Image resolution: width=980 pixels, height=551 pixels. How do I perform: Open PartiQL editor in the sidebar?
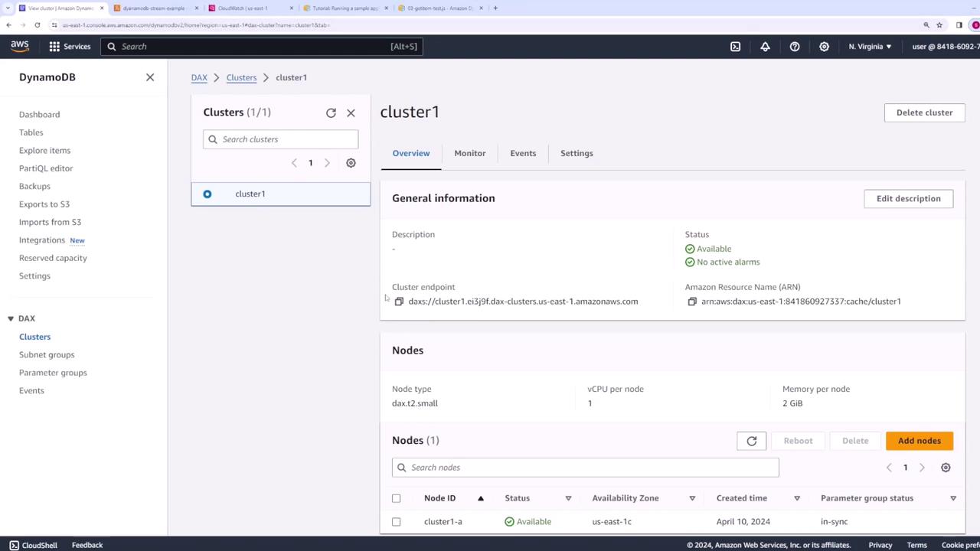click(46, 168)
